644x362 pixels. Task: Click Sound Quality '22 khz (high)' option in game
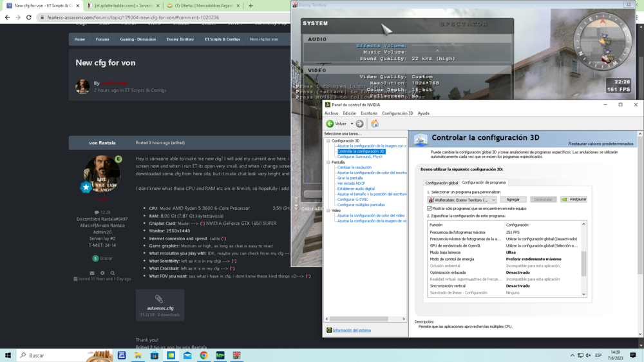tap(433, 59)
